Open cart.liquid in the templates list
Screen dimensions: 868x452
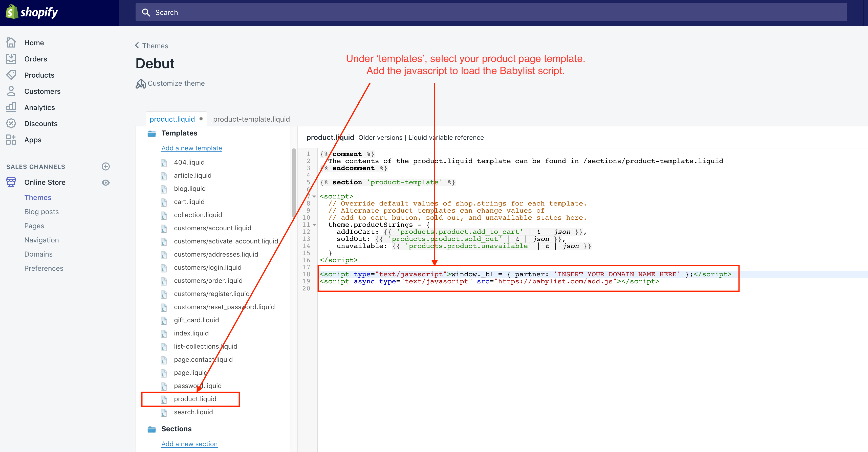(x=189, y=202)
